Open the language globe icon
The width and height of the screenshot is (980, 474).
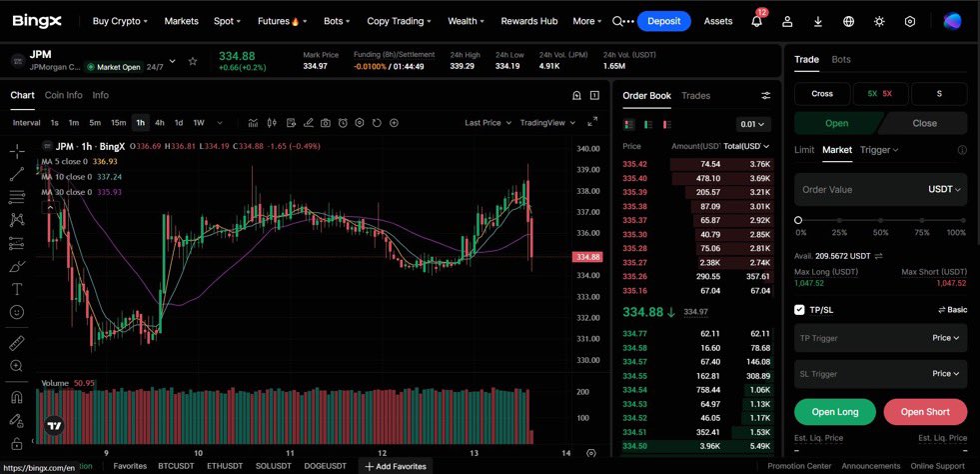pos(849,21)
